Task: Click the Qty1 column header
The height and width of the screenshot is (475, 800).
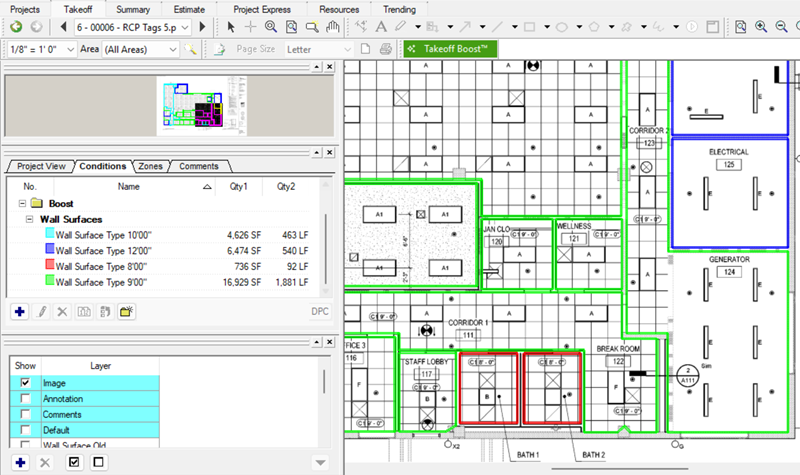Action: (238, 186)
